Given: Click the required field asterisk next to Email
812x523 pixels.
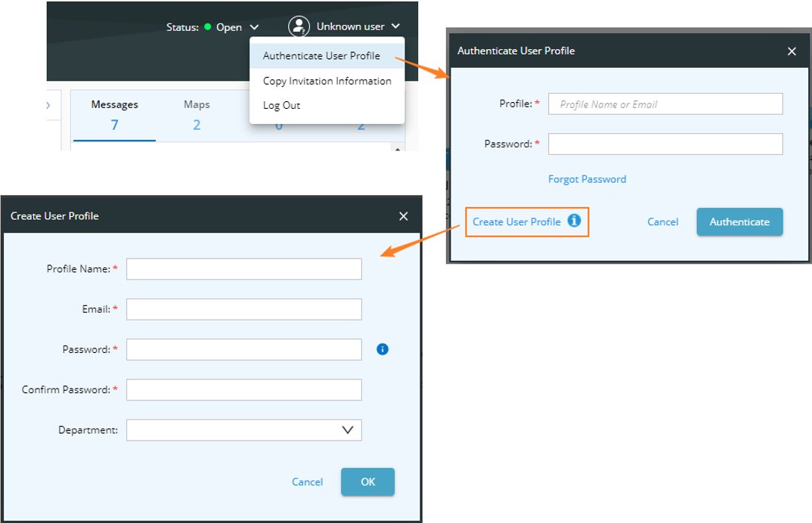Looking at the screenshot, I should click(116, 308).
